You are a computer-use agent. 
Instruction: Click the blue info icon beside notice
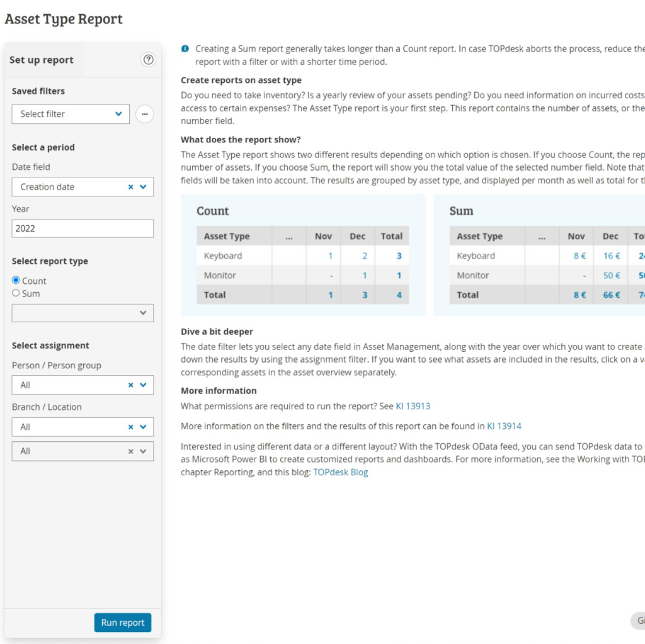tap(185, 48)
